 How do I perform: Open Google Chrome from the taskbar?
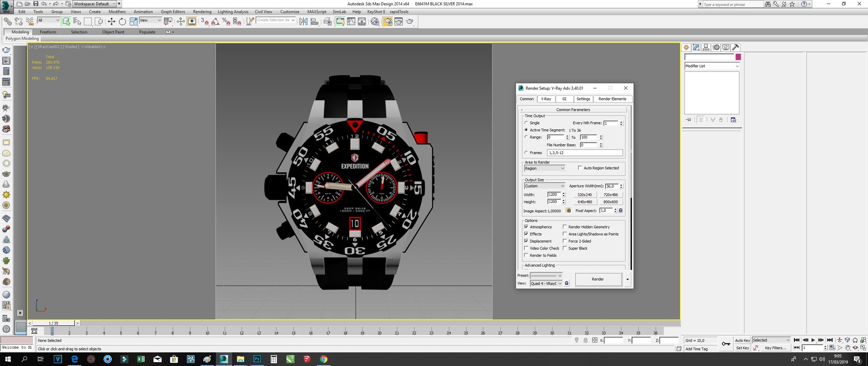coord(323,359)
